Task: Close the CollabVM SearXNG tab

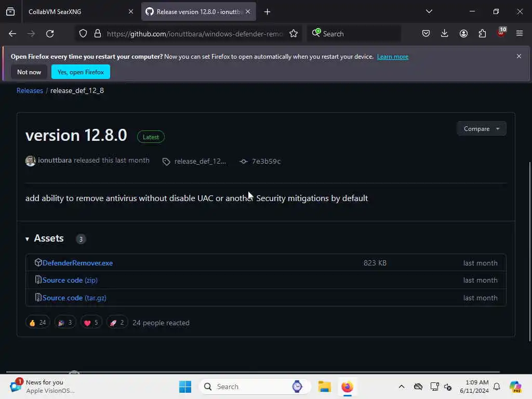Action: click(131, 11)
